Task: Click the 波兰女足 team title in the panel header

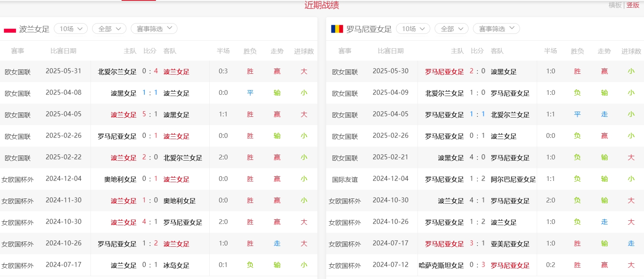Action: 34,29
